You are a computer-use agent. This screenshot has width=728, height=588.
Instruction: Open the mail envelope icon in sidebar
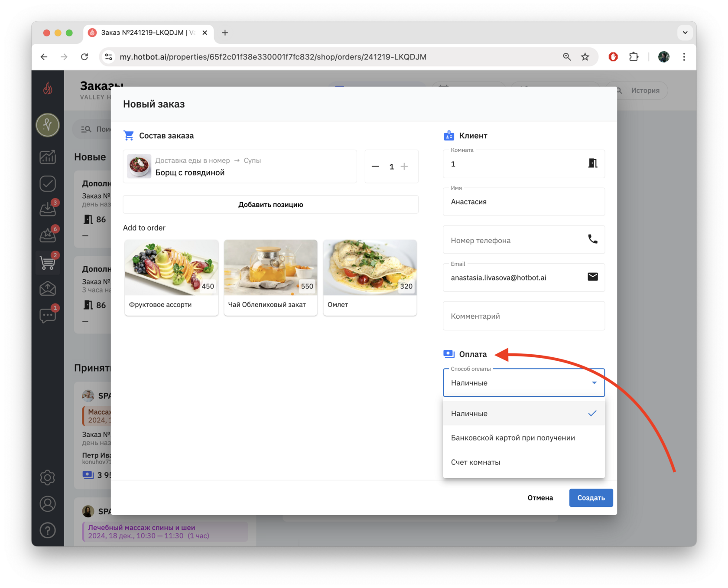(48, 288)
